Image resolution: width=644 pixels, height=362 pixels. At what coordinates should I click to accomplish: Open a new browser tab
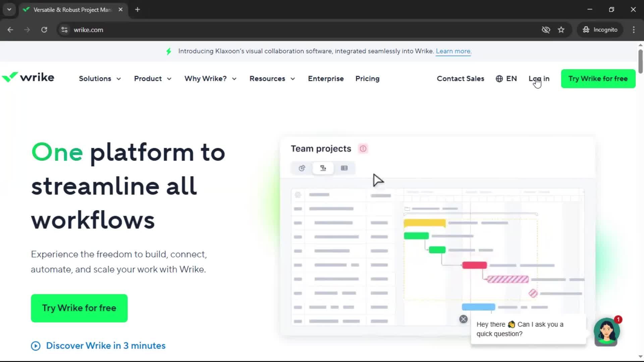(138, 10)
